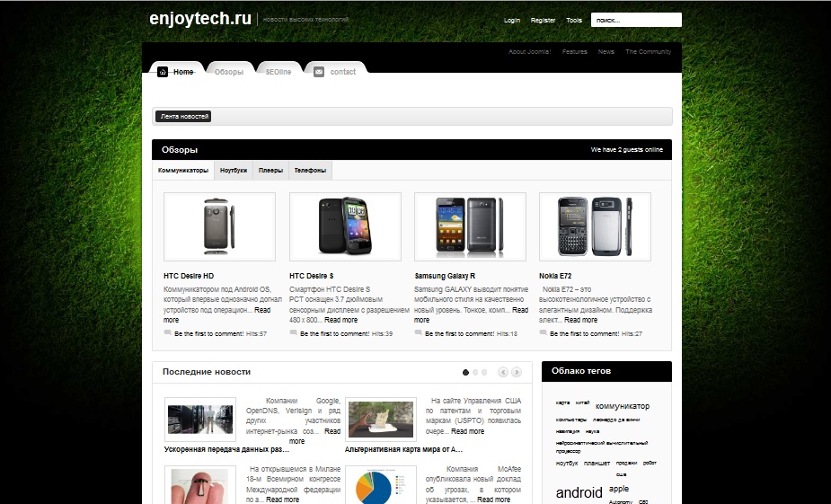Click comment bubble icon under HTC Desire HD
This screenshot has width=831, height=504.
pos(168,332)
